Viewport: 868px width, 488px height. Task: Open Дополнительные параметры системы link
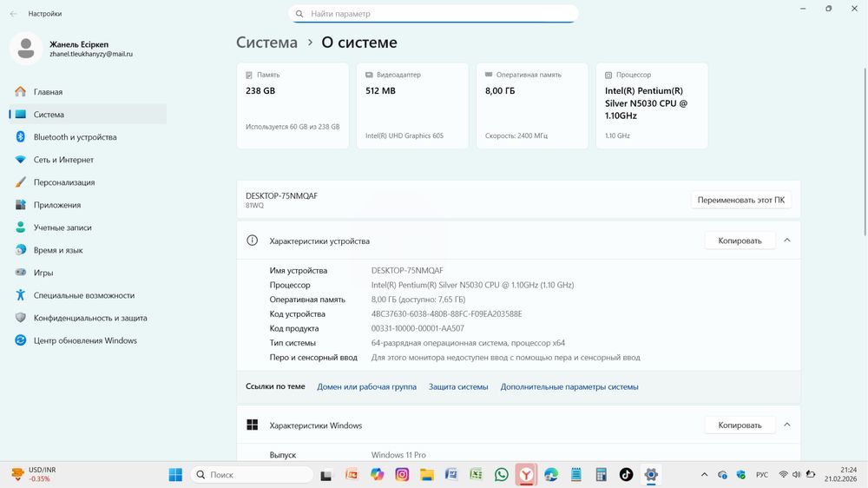[569, 386]
